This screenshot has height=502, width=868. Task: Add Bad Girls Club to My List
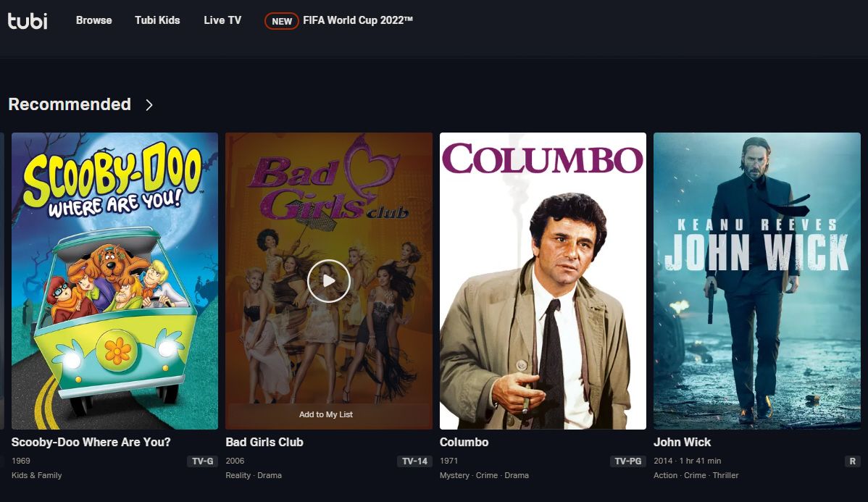pos(326,414)
